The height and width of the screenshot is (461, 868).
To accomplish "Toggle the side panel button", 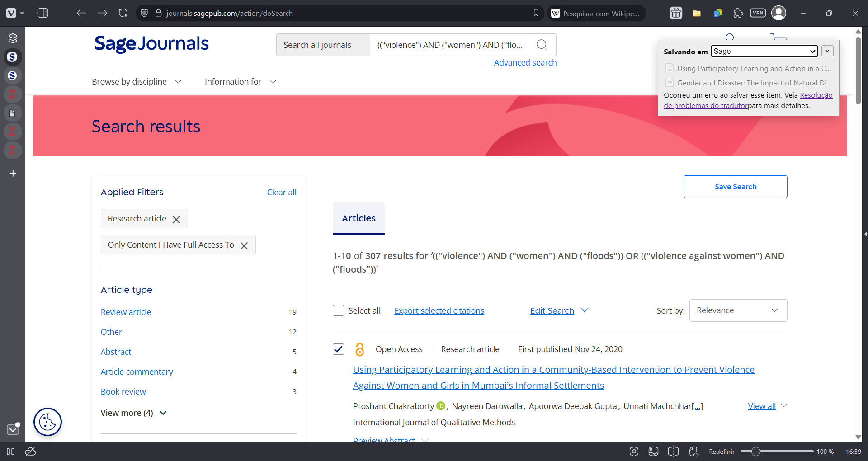I will 43,13.
